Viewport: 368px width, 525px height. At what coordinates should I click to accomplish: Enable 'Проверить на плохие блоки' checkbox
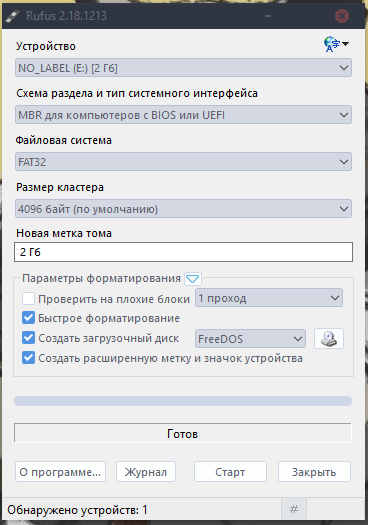point(28,298)
